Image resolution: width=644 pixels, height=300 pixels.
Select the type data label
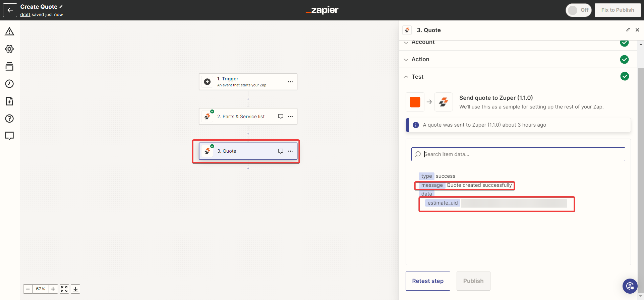point(426,176)
